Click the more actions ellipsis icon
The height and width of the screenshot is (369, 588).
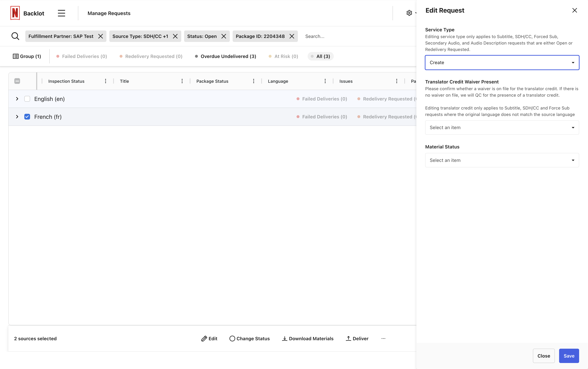click(x=383, y=339)
